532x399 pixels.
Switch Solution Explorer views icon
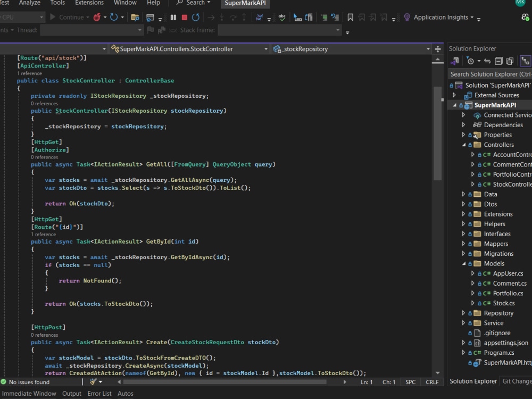(x=455, y=61)
